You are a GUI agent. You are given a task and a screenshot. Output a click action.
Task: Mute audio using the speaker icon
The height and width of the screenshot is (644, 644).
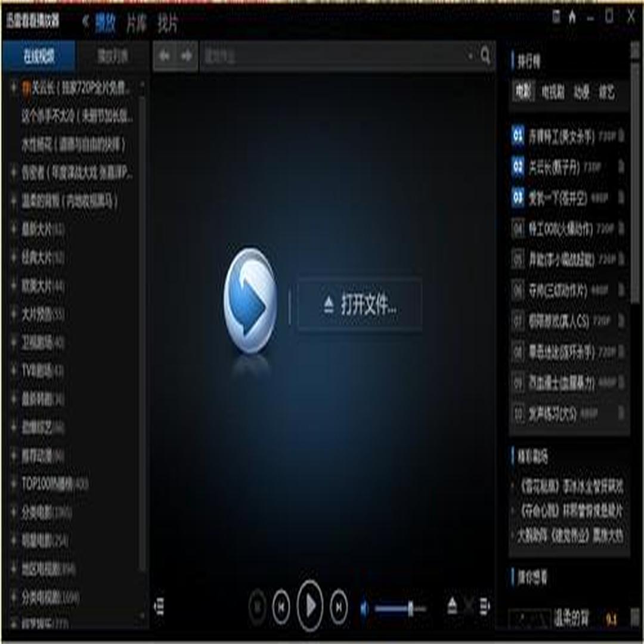click(364, 608)
